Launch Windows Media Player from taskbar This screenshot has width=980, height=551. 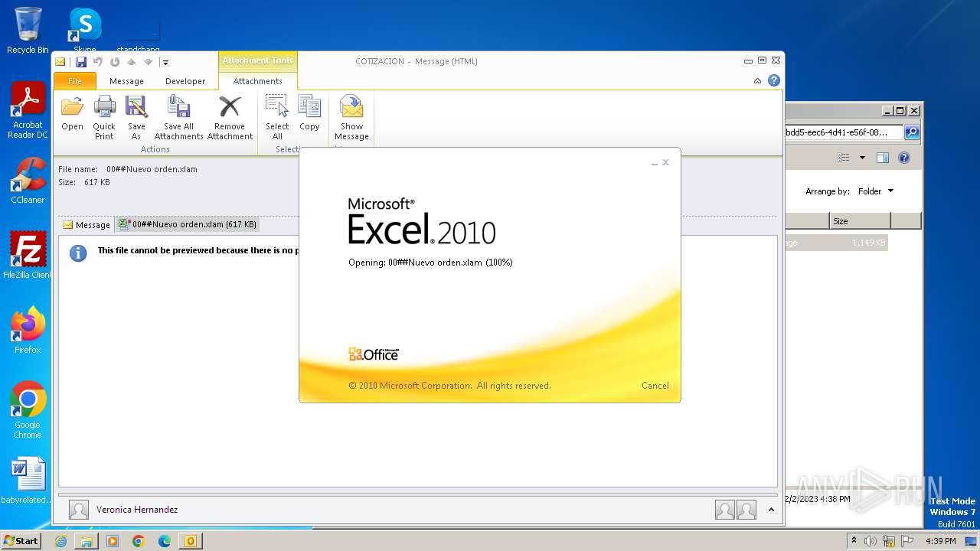113,541
